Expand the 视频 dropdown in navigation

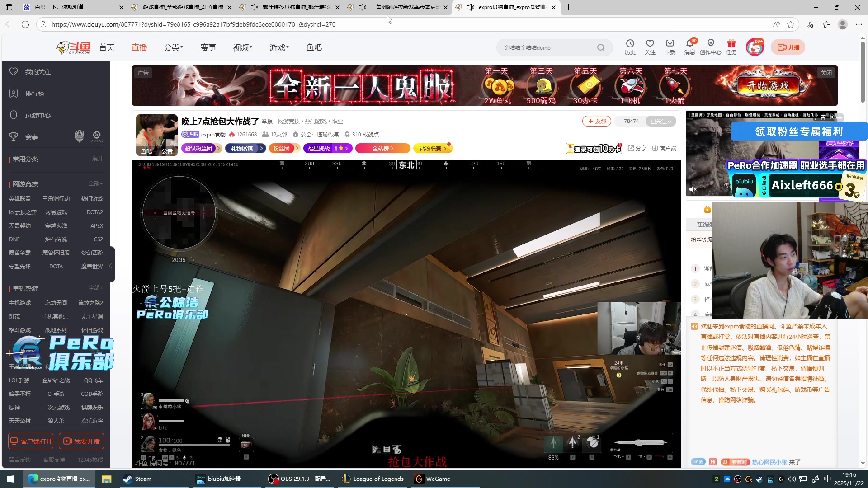pos(243,47)
